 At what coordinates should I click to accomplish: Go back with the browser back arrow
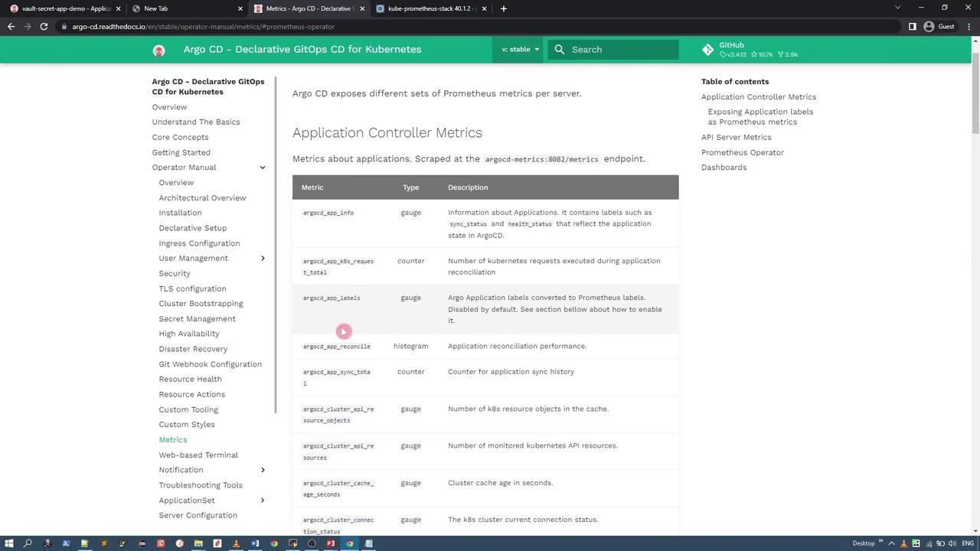(11, 27)
